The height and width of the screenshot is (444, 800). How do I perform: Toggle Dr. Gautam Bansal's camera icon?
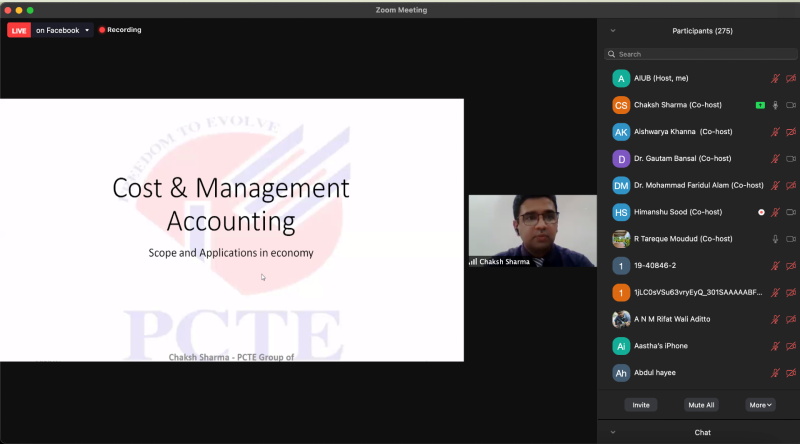coord(791,158)
